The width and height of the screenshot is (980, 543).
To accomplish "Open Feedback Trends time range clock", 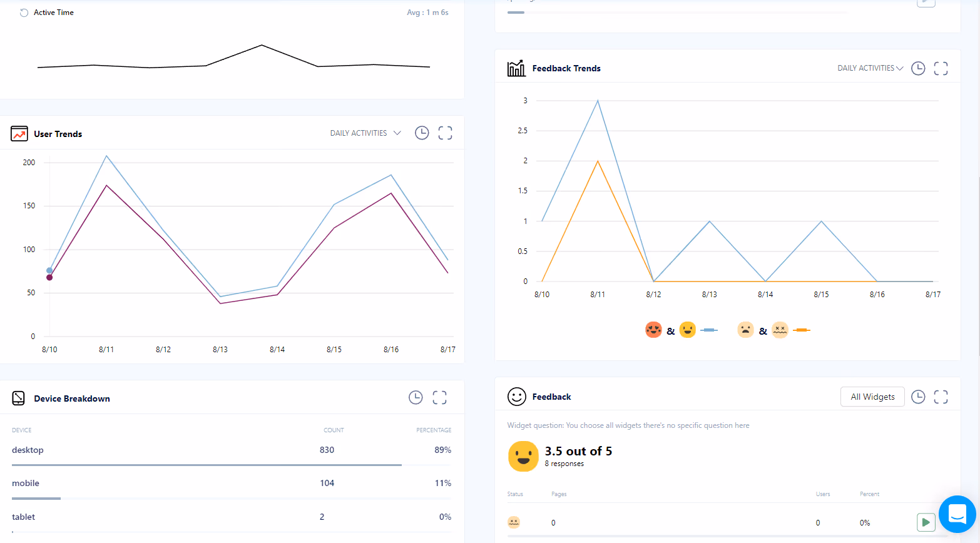I will (918, 68).
